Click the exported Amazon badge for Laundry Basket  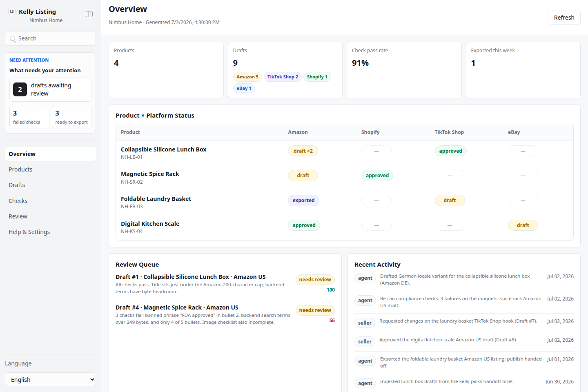click(303, 200)
